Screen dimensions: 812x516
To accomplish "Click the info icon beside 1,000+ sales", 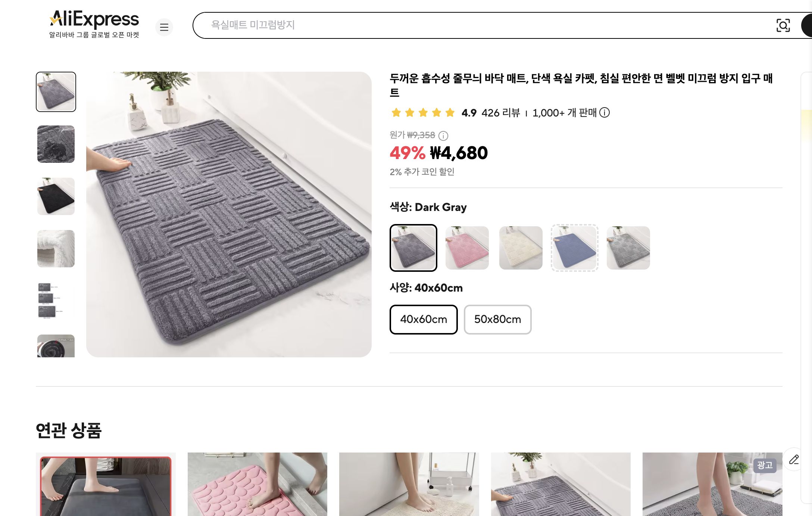I will tap(605, 113).
